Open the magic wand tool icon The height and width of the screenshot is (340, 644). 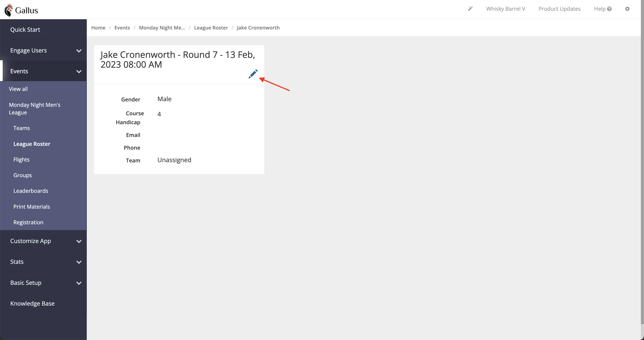(x=470, y=9)
